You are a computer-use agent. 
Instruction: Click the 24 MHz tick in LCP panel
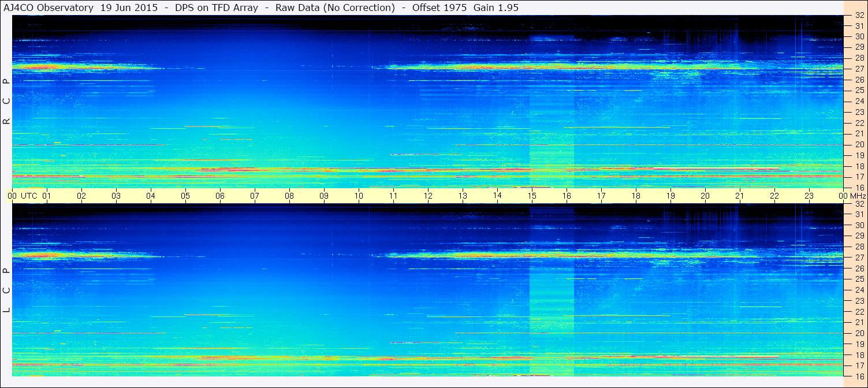[859, 290]
